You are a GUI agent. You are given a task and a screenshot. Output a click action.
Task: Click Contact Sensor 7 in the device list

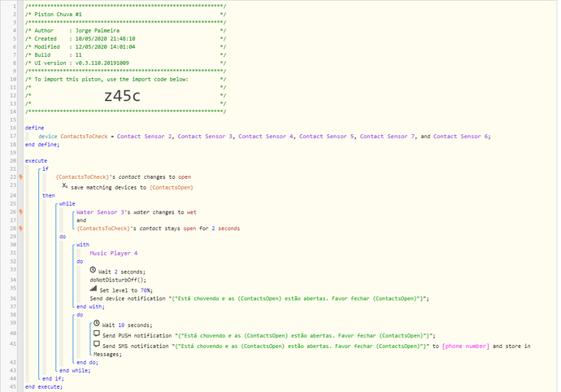(388, 137)
